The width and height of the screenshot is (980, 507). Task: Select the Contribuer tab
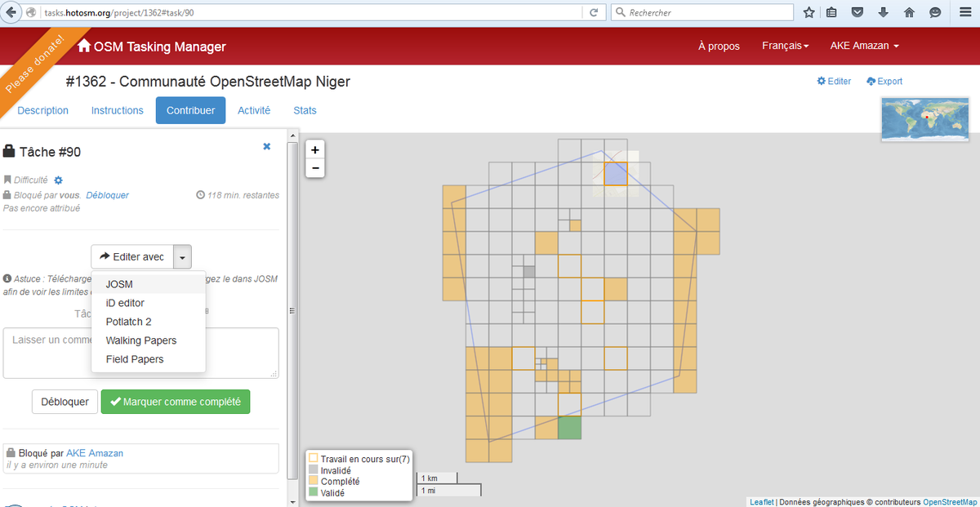click(191, 110)
